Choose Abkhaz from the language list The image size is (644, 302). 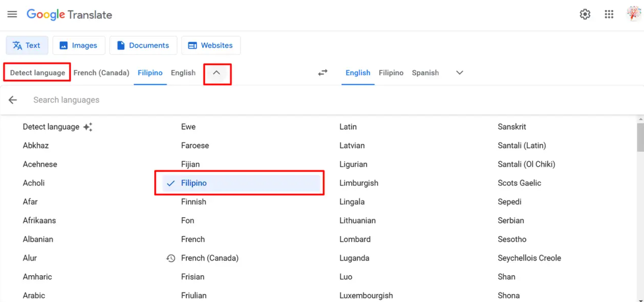36,146
